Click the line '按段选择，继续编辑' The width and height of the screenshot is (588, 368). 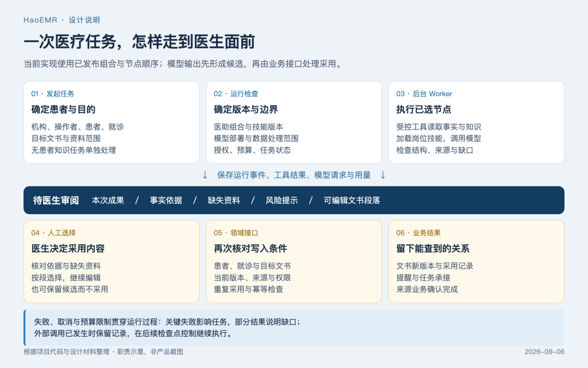point(66,277)
